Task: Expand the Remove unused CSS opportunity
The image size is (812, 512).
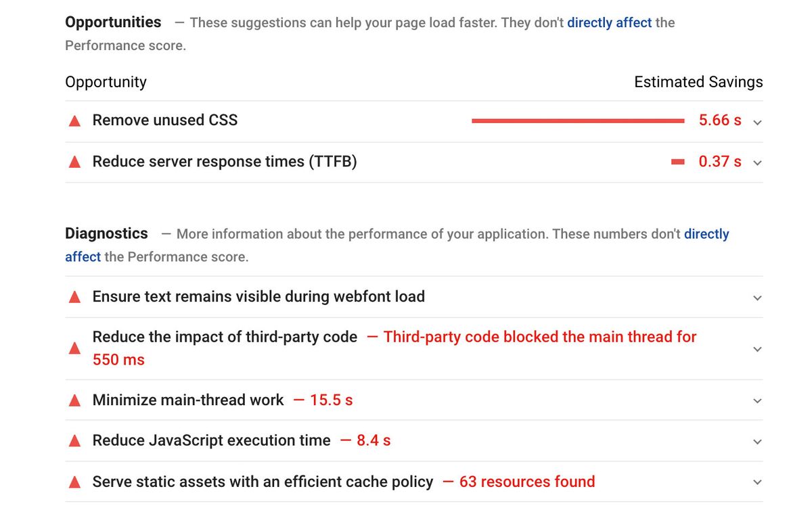Action: pyautogui.click(x=757, y=122)
